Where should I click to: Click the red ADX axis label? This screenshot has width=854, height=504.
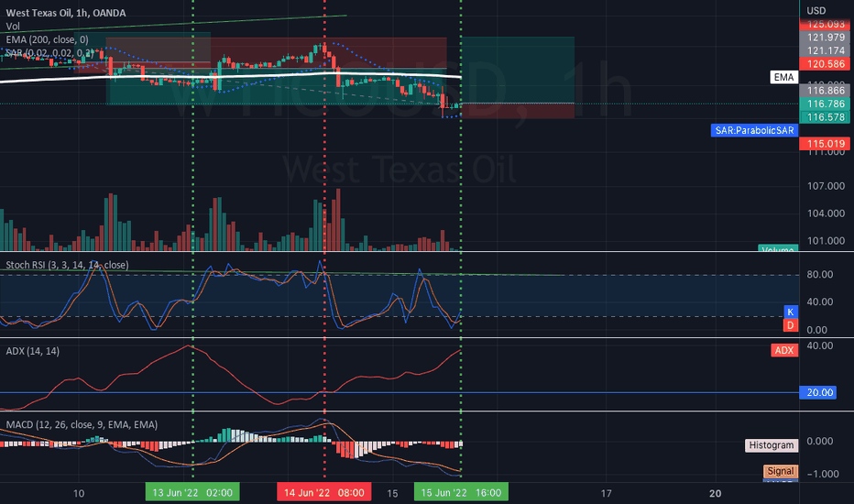[784, 350]
